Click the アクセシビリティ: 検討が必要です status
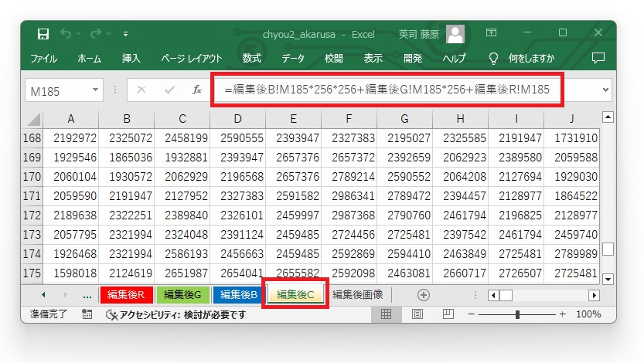 (x=175, y=314)
